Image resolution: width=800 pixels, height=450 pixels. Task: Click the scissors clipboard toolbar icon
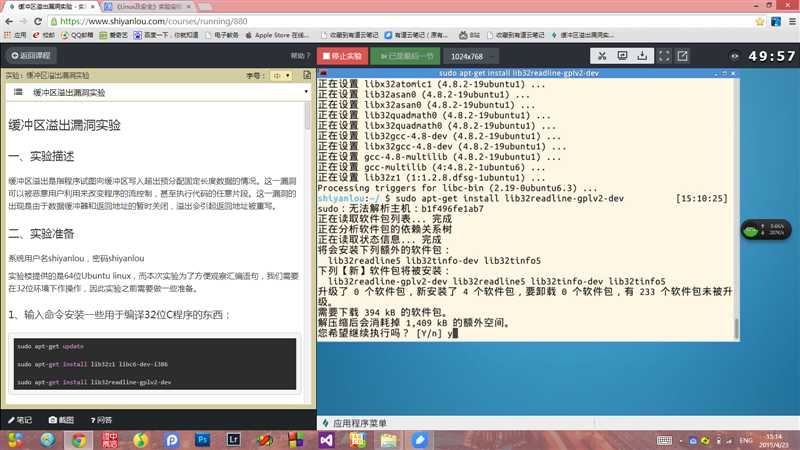point(602,56)
